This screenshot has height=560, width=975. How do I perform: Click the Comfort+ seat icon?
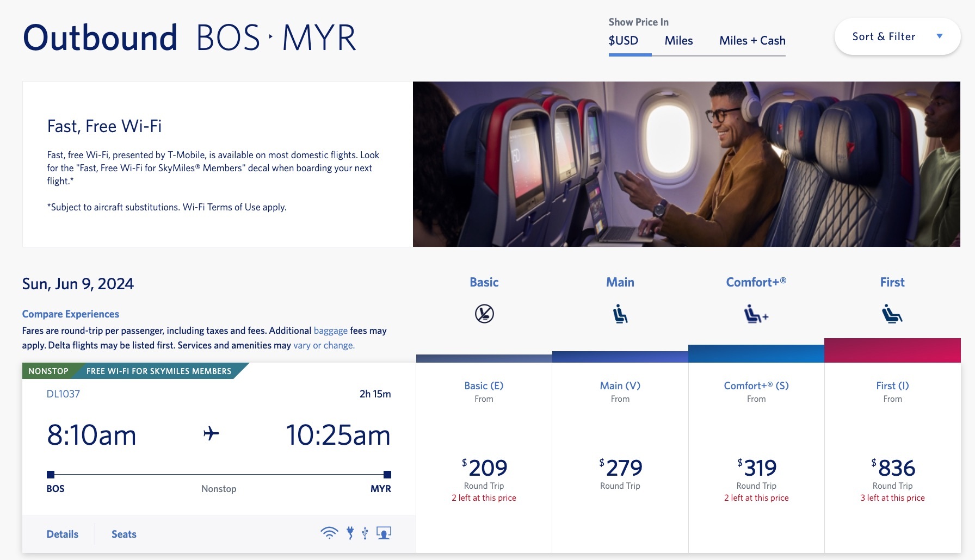coord(756,314)
